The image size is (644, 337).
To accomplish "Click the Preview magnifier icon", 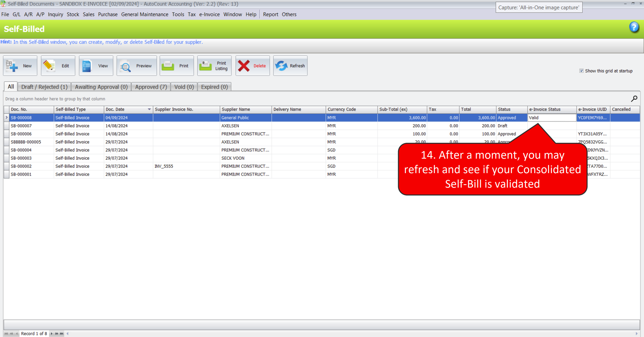I will [x=125, y=66].
